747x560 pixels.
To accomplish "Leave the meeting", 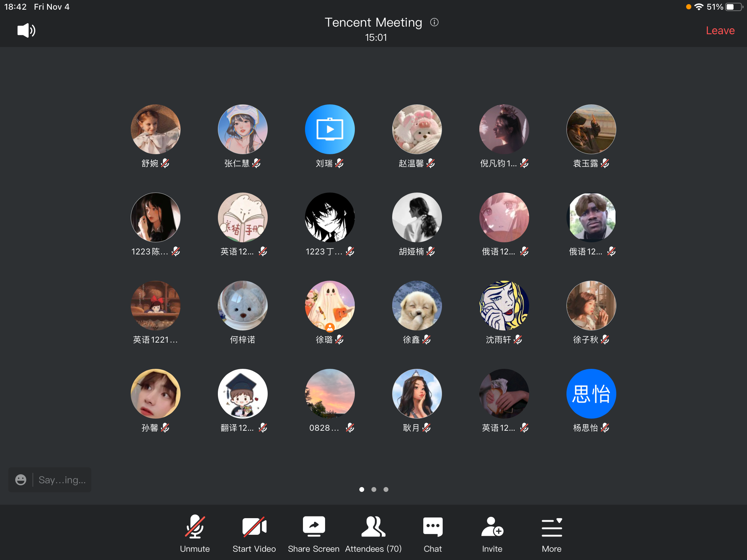I will coord(720,30).
